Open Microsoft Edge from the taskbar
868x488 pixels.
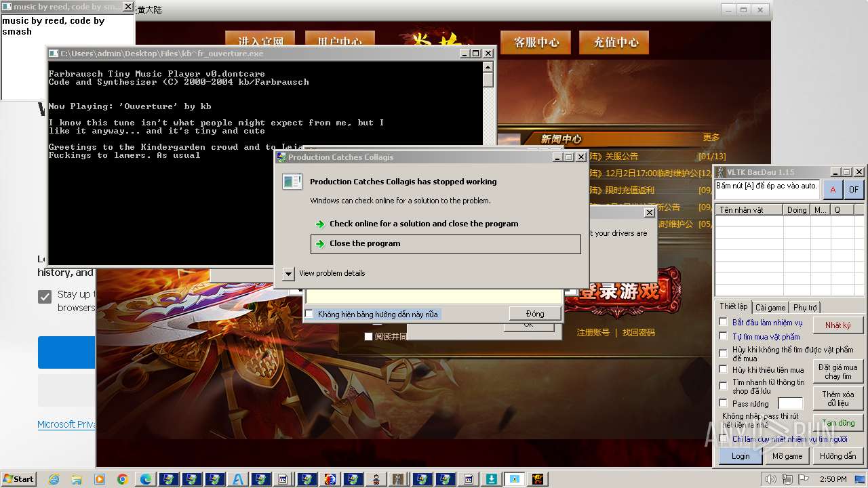coord(146,479)
